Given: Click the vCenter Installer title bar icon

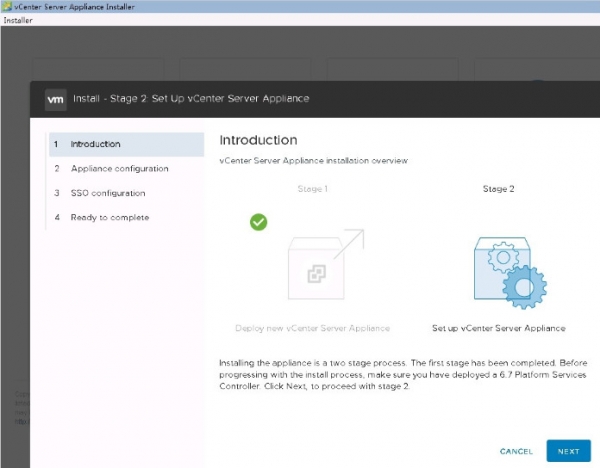Looking at the screenshot, I should point(7,7).
